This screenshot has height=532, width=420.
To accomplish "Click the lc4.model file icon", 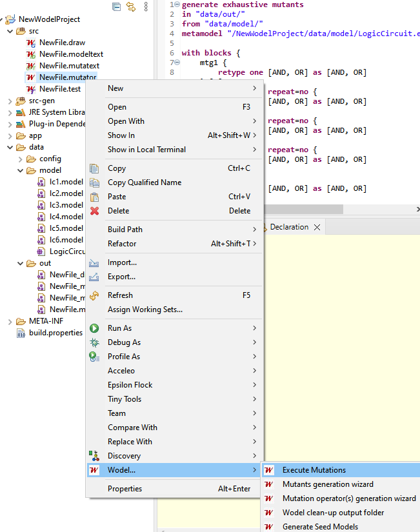I will point(41,217).
